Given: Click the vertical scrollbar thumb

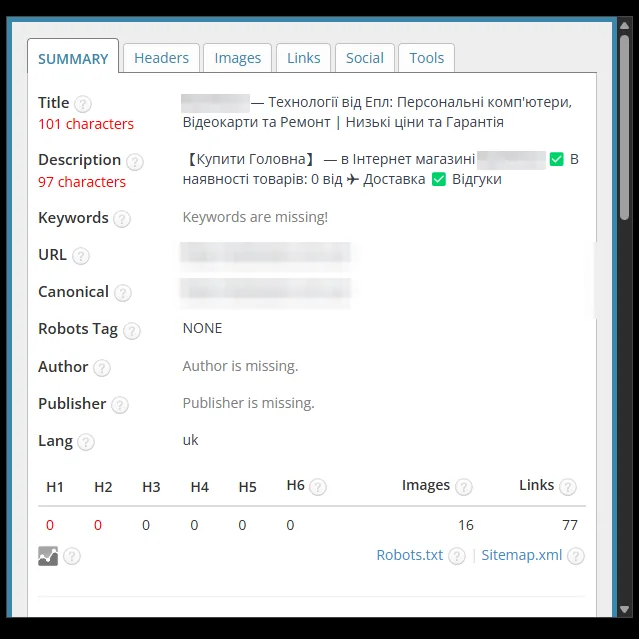Looking at the screenshot, I should [624, 128].
